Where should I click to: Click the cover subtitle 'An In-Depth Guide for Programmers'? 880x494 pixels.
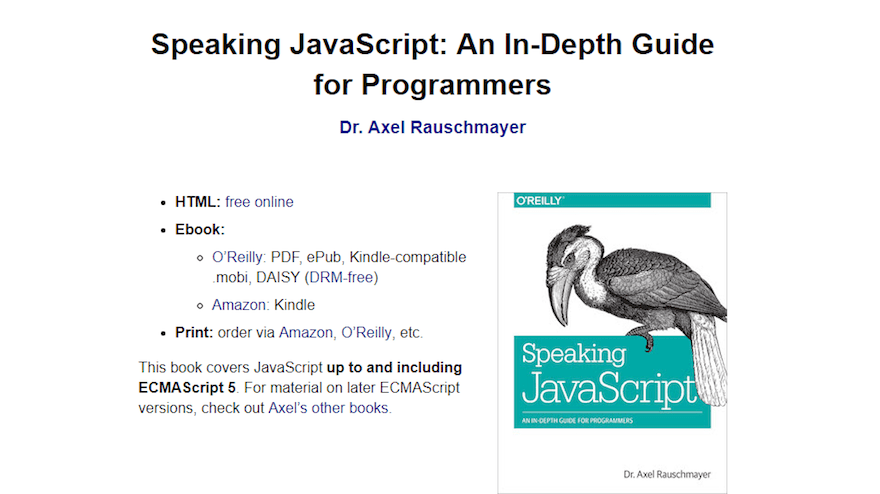coord(577,420)
